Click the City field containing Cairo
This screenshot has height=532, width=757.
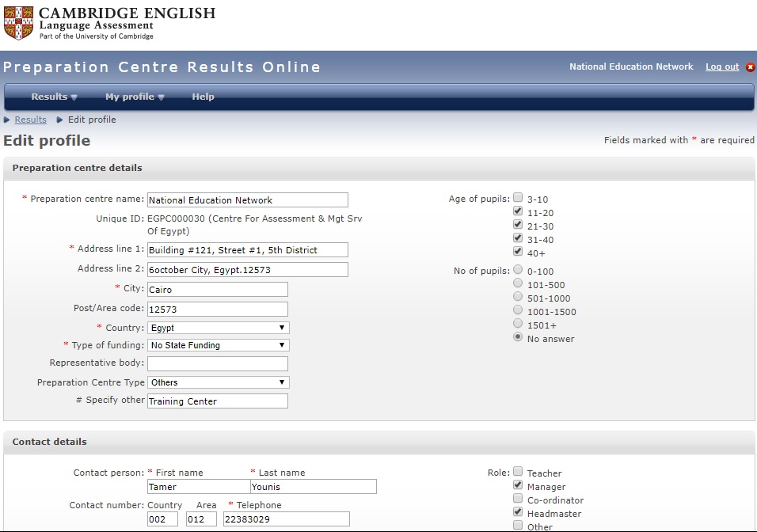pos(218,290)
